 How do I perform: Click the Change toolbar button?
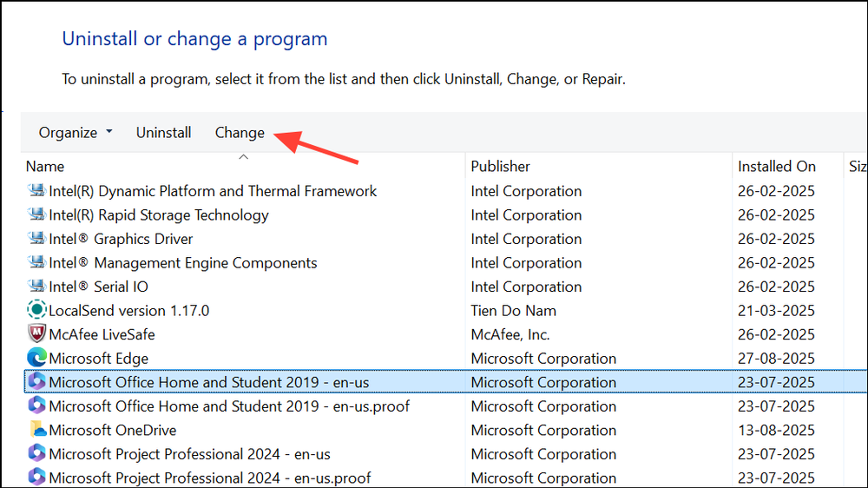[x=240, y=133]
